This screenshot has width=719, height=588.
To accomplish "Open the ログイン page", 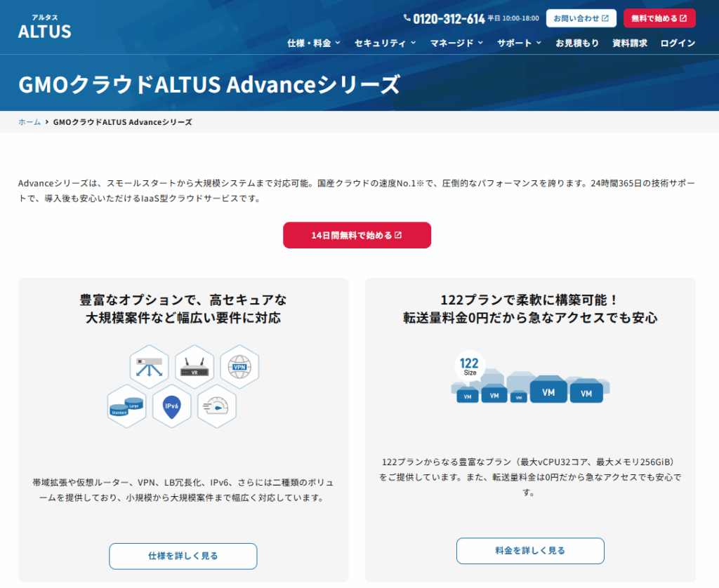I will [678, 43].
